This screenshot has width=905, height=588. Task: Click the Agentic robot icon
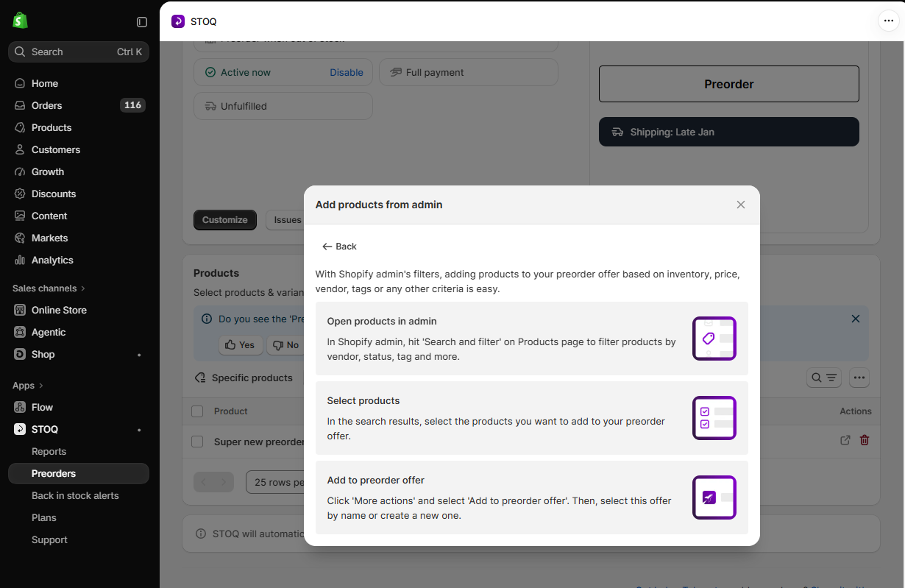[x=20, y=332]
